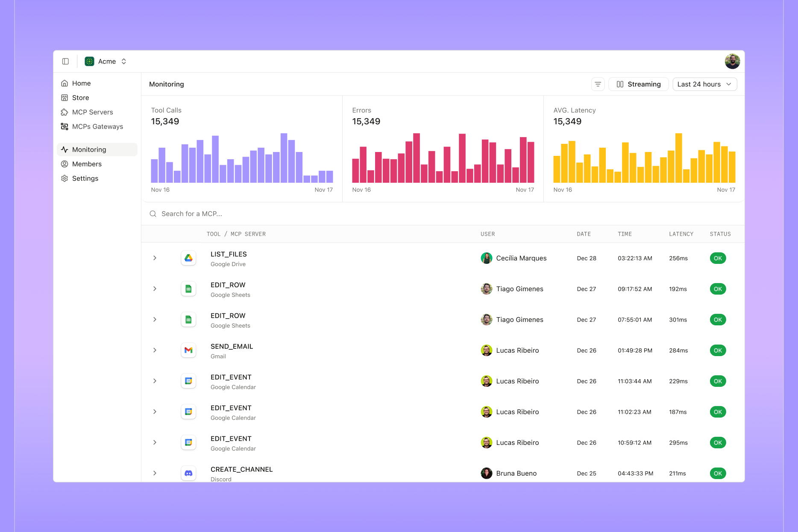Screen dimensions: 798x532
Task: Click the OK status badge for LIST_FILES
Action: [718, 258]
